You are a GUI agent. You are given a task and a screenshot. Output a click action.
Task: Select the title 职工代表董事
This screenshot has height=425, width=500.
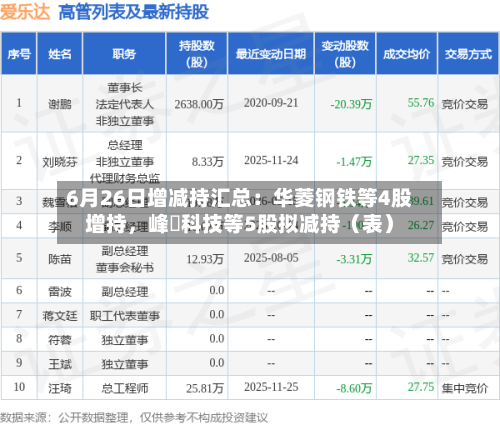pyautogui.click(x=124, y=316)
